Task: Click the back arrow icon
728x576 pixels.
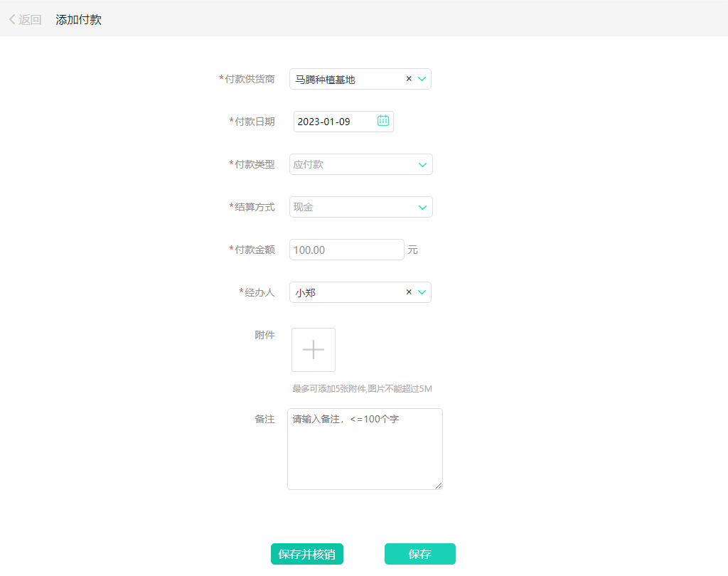Action: tap(12, 20)
